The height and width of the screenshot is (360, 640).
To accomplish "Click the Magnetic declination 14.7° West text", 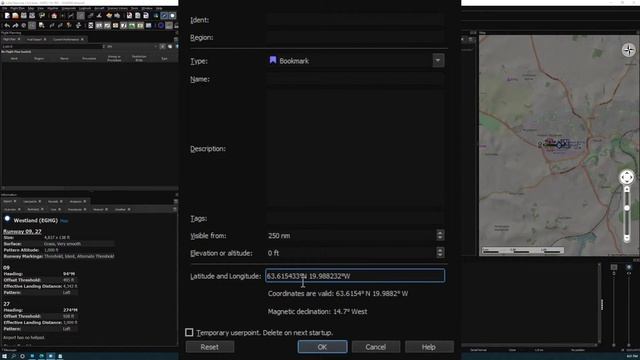I will pyautogui.click(x=317, y=311).
